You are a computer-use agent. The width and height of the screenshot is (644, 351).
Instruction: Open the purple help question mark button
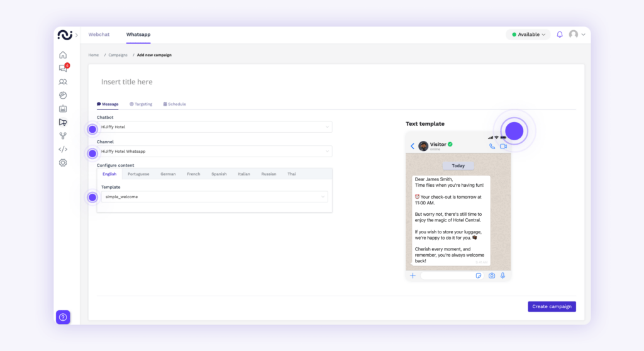(63, 317)
